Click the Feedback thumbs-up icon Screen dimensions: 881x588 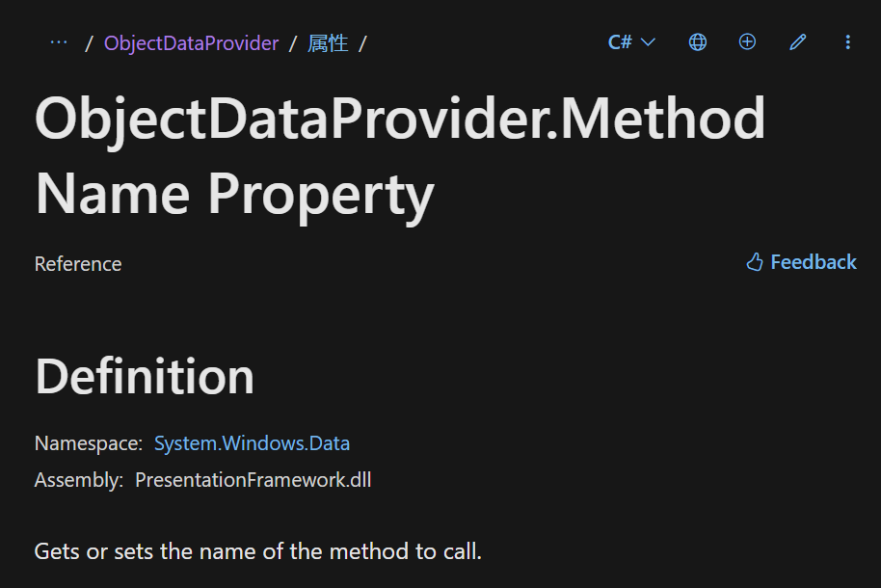coord(753,261)
